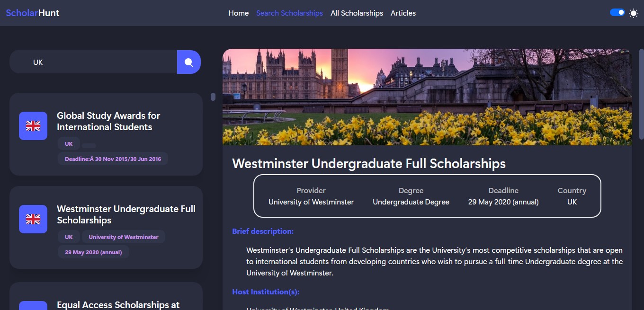Click the UK tag on the Westminster card

point(69,237)
